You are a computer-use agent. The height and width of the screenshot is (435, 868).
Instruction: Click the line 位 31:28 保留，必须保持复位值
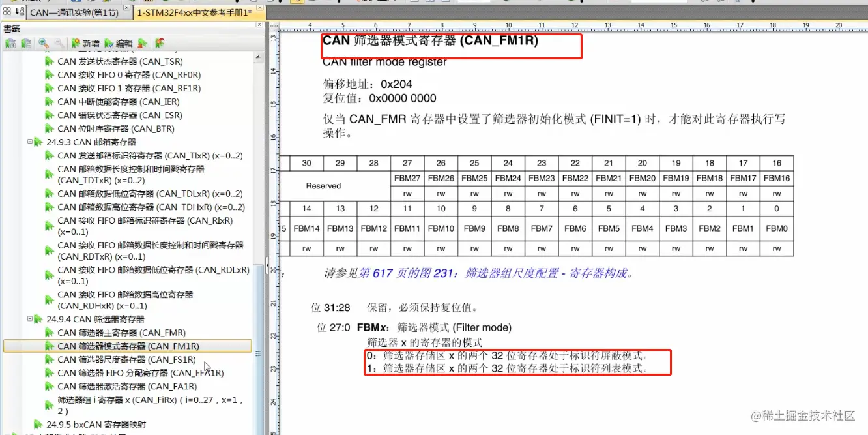(395, 308)
